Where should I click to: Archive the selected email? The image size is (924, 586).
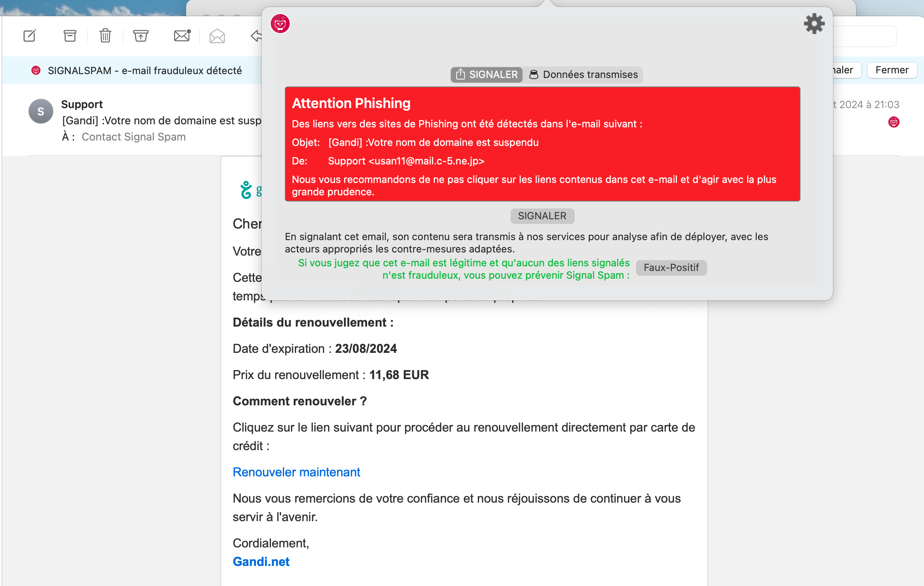click(70, 36)
